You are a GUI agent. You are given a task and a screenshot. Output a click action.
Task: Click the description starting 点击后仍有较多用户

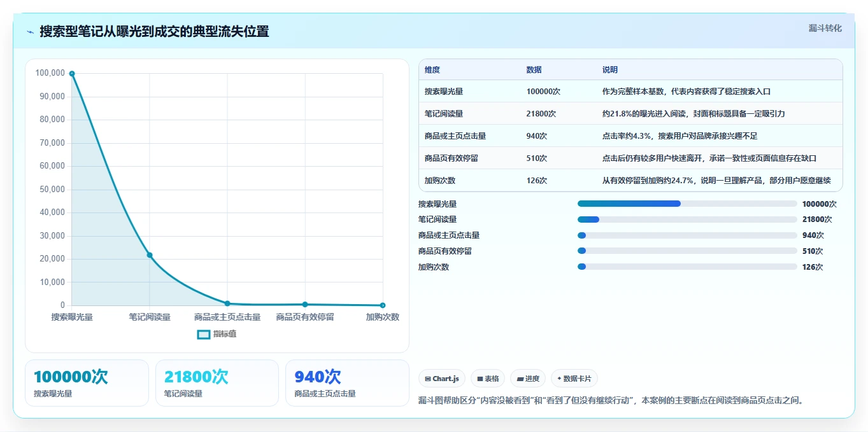pos(709,158)
